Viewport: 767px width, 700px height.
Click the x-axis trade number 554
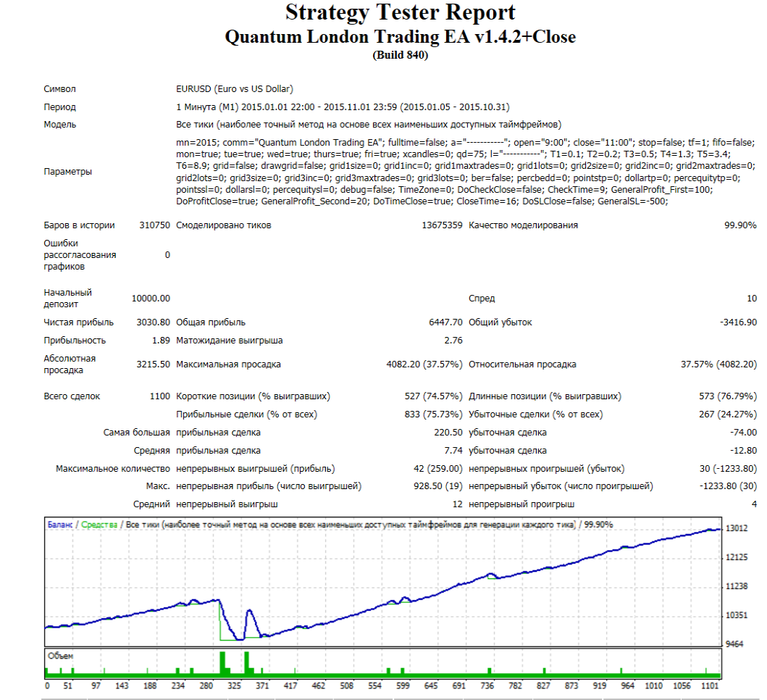point(374,686)
